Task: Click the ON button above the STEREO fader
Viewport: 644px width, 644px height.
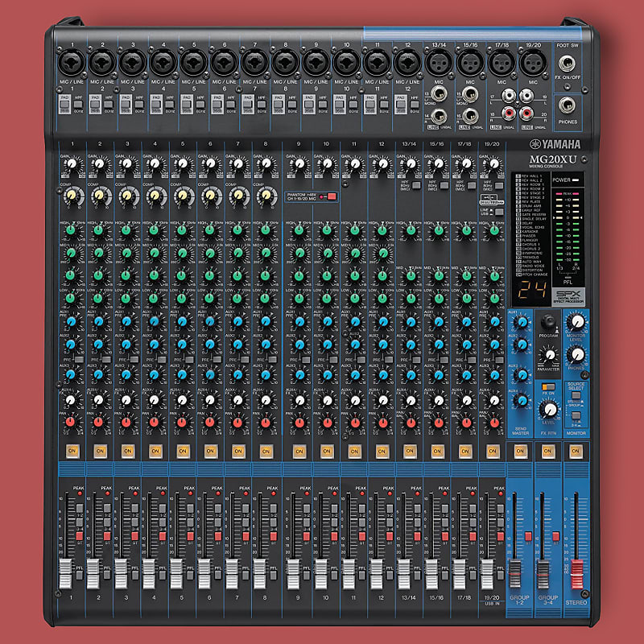Action: pos(576,451)
